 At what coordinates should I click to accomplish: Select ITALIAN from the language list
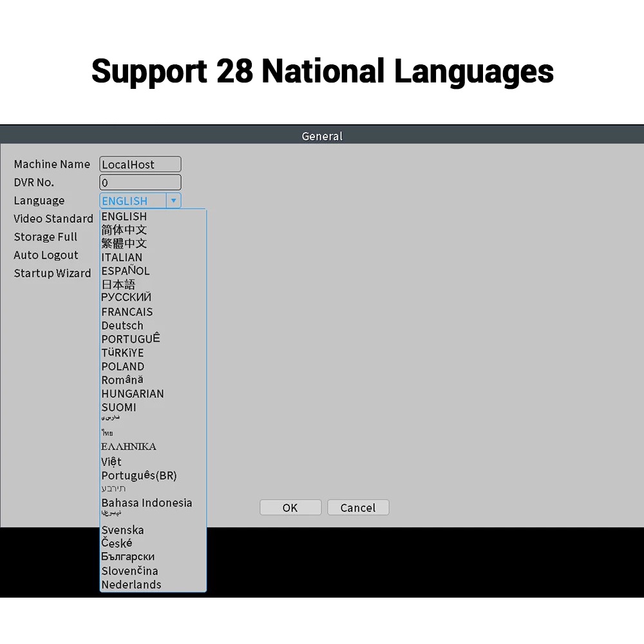click(x=122, y=257)
